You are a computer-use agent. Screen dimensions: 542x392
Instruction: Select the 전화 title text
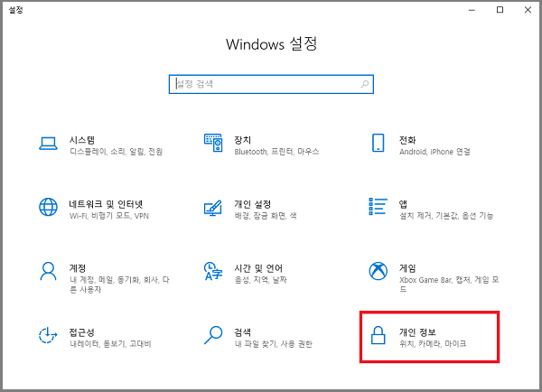(x=407, y=140)
